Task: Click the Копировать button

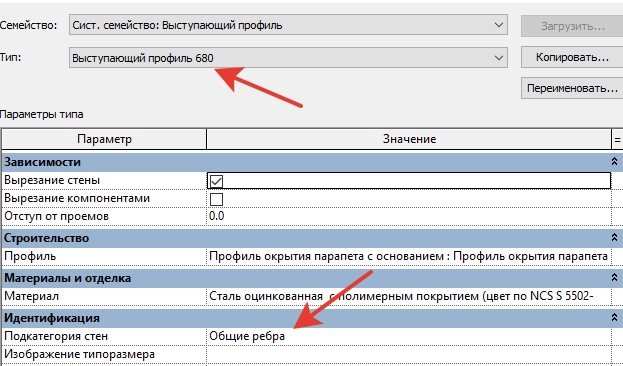Action: point(572,57)
